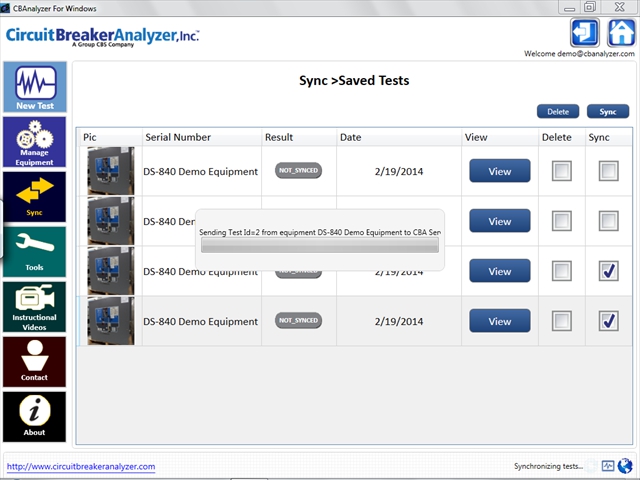Open the circuitbreakeranalyzer.com link
This screenshot has height=480, width=640.
(x=81, y=466)
